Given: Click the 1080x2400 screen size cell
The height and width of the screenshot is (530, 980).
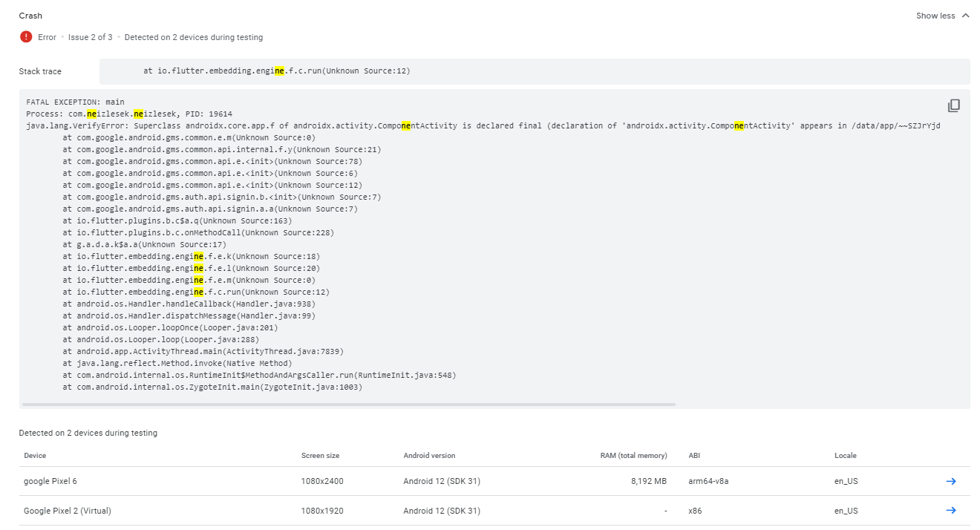Looking at the screenshot, I should pyautogui.click(x=322, y=481).
